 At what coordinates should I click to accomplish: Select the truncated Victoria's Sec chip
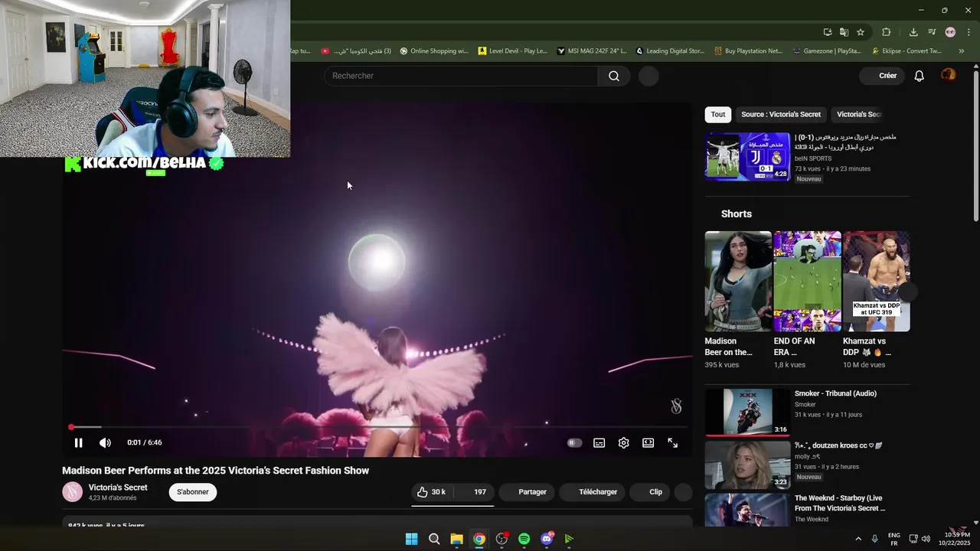(x=858, y=114)
